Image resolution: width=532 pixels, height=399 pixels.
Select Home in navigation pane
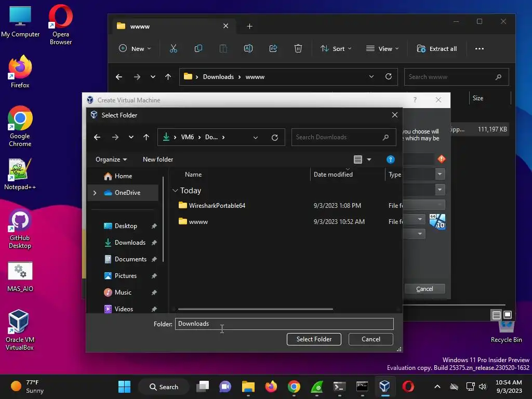(123, 176)
